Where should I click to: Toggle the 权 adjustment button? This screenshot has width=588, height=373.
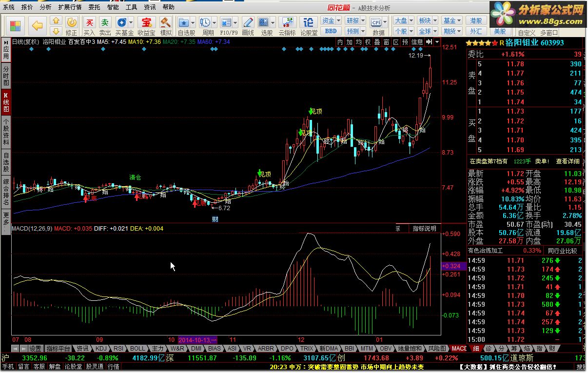368,42
